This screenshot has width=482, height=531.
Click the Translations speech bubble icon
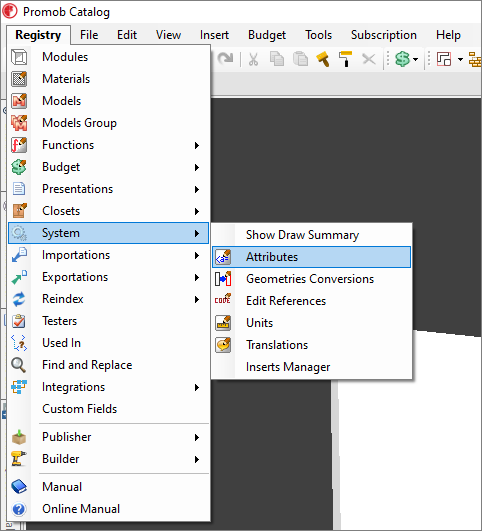tap(223, 345)
